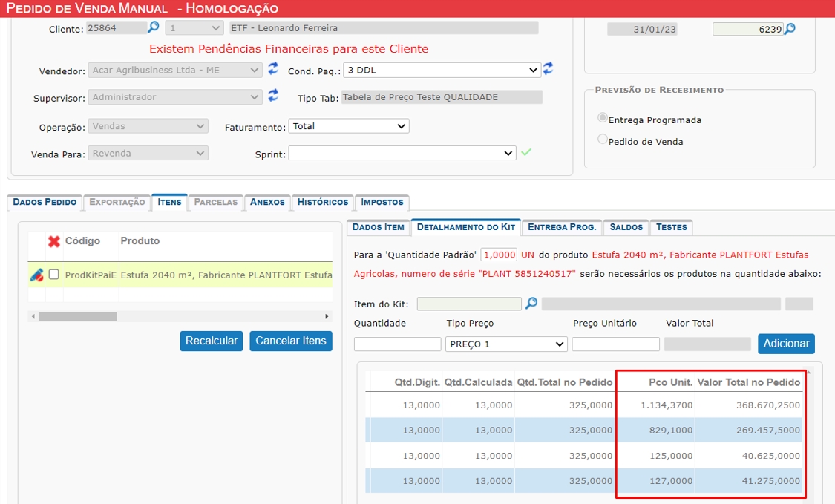The image size is (835, 504).
Task: Refresh the Vendedor field with its arrows icon
Action: point(273,68)
